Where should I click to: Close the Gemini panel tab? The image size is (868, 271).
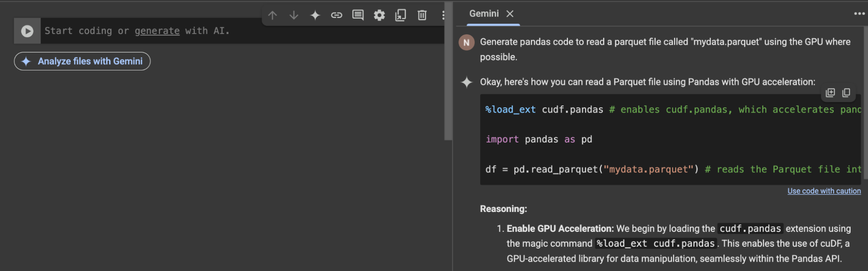(x=510, y=14)
